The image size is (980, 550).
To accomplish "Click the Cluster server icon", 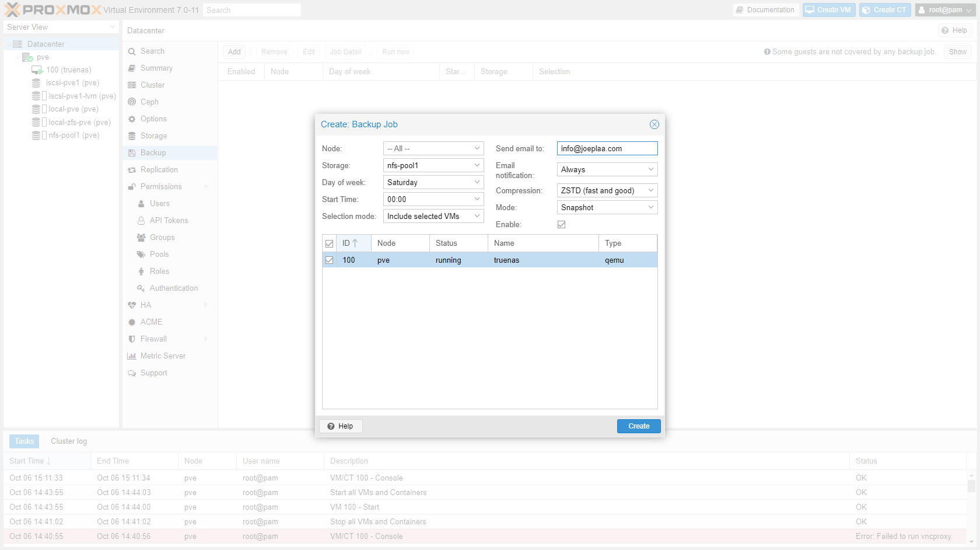I will [132, 85].
